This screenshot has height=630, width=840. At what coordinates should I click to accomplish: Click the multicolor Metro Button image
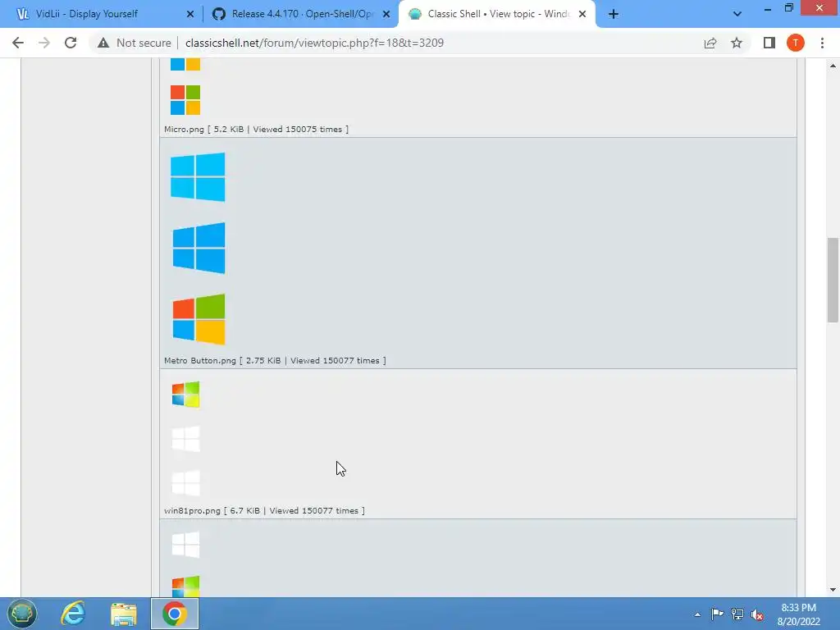[x=199, y=319]
